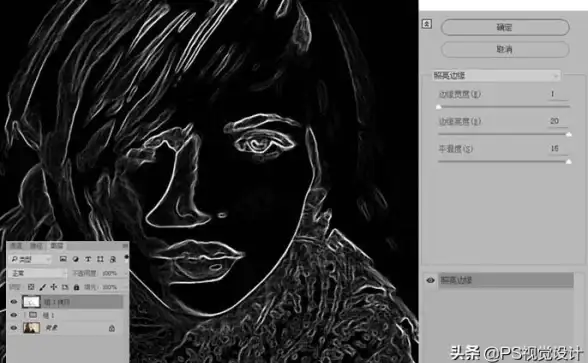The image size is (588, 363).
Task: Switch to the Layers (图层) tab
Action: [57, 246]
